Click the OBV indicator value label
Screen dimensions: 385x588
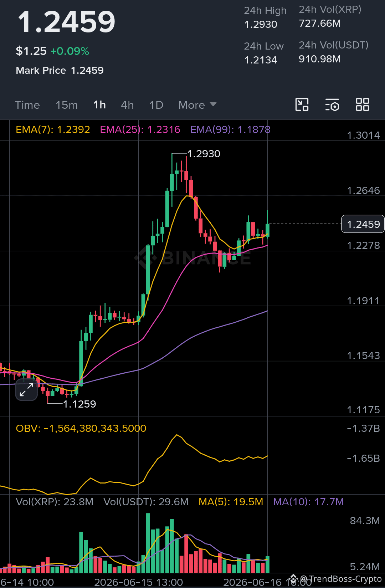[x=81, y=428]
